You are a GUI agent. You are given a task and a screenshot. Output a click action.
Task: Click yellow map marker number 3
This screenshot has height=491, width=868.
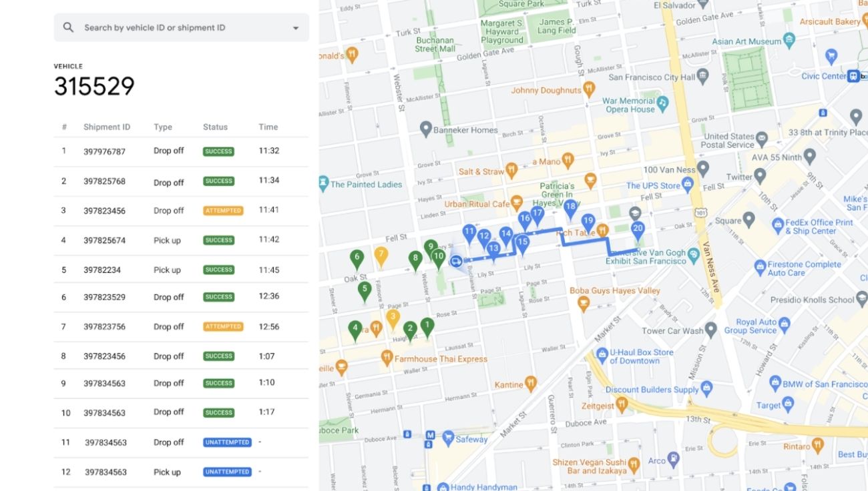click(x=393, y=318)
